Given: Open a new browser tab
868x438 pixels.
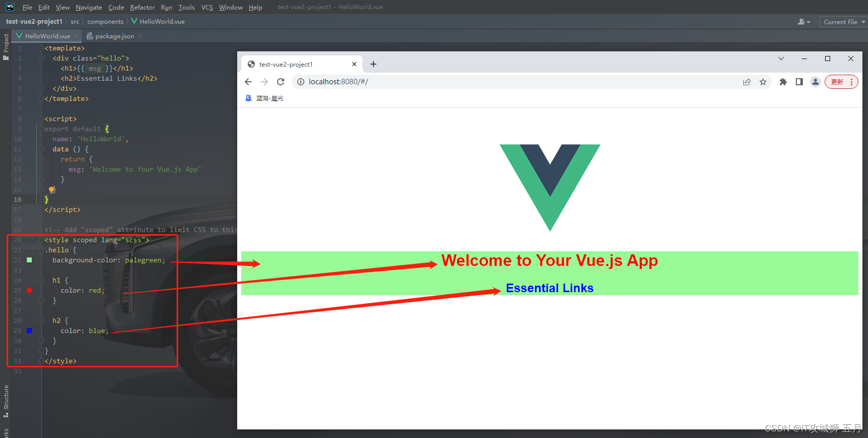Looking at the screenshot, I should tap(373, 64).
